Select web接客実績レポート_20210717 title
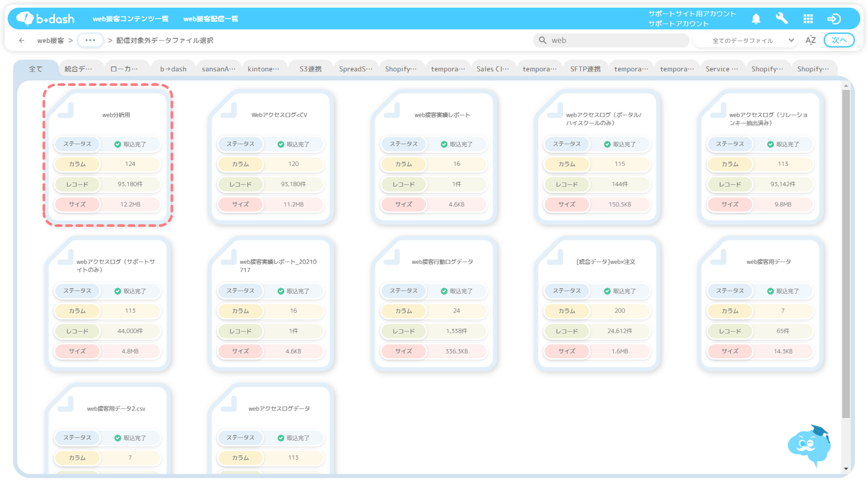This screenshot has width=868, height=488. (x=278, y=265)
